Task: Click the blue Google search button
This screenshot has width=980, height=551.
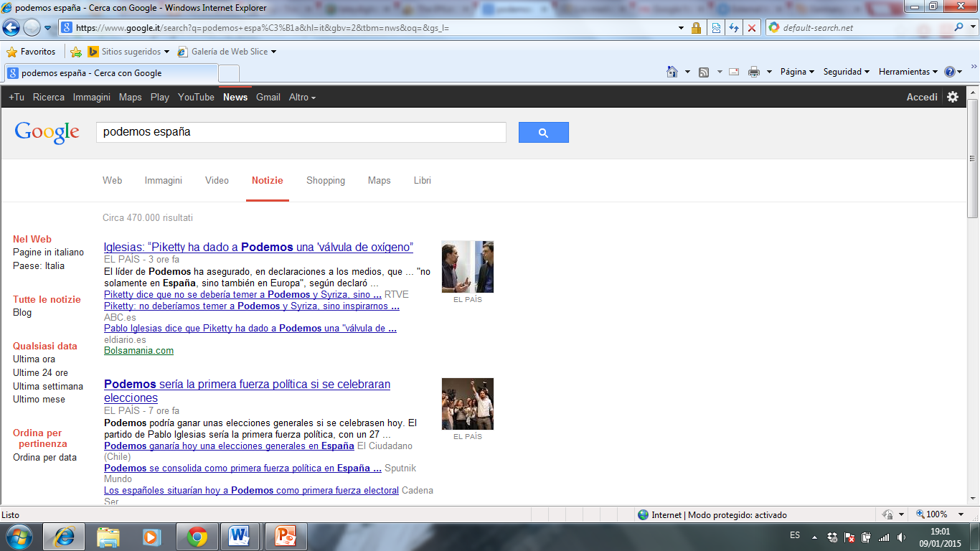Action: 544,132
